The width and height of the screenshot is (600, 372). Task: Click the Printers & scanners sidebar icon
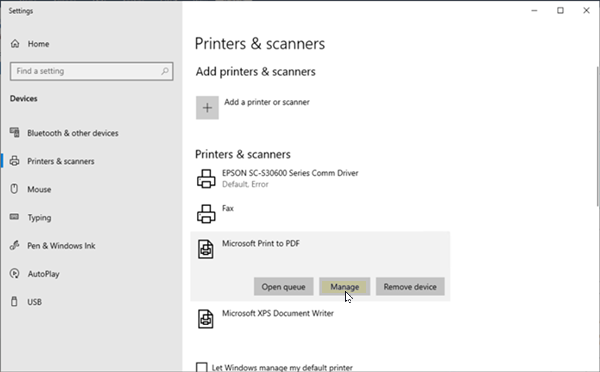15,161
